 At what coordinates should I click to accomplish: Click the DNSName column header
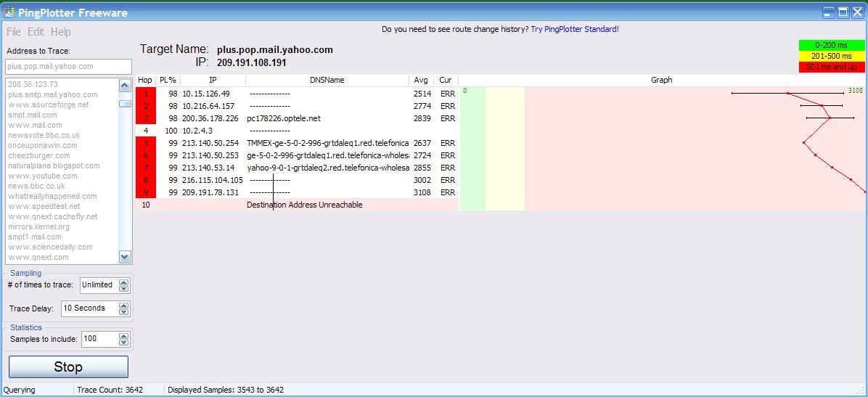click(x=327, y=81)
